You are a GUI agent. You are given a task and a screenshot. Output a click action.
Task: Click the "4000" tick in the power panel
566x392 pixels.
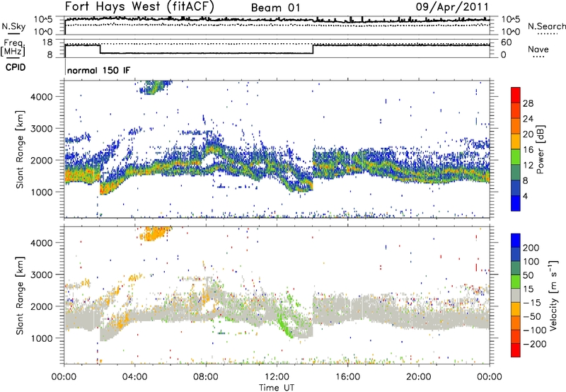pyautogui.click(x=42, y=97)
